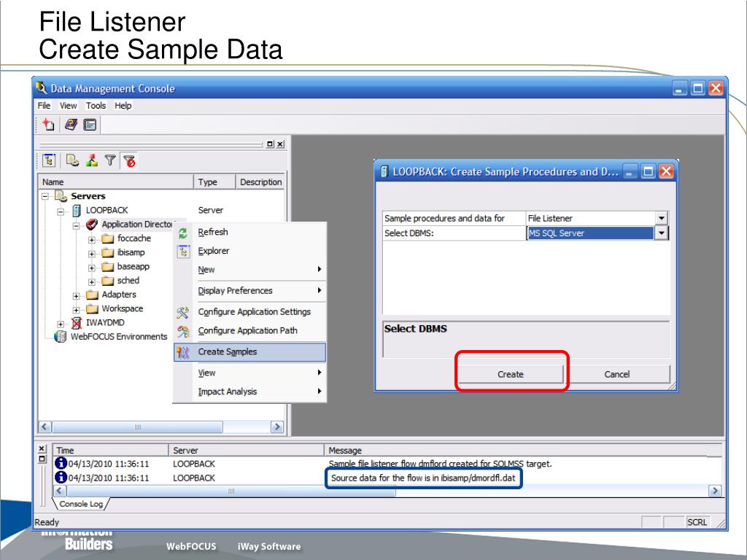Click the first log entry info icon
747x560 pixels.
(61, 463)
